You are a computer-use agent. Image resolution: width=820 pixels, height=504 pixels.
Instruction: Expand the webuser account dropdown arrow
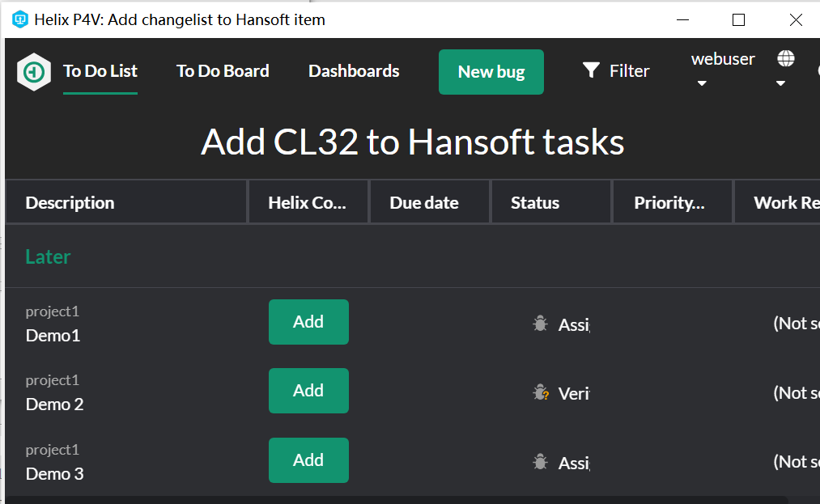pos(702,83)
